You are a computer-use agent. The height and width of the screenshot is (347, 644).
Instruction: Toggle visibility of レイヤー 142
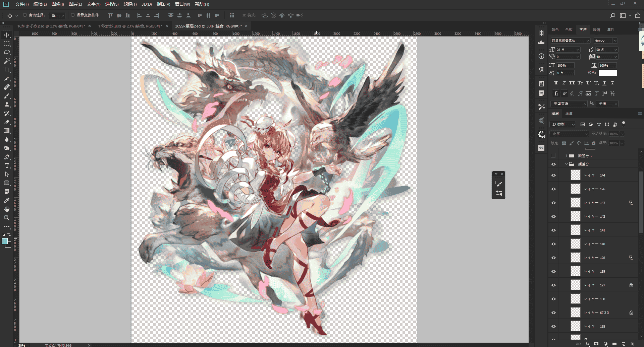[553, 216]
